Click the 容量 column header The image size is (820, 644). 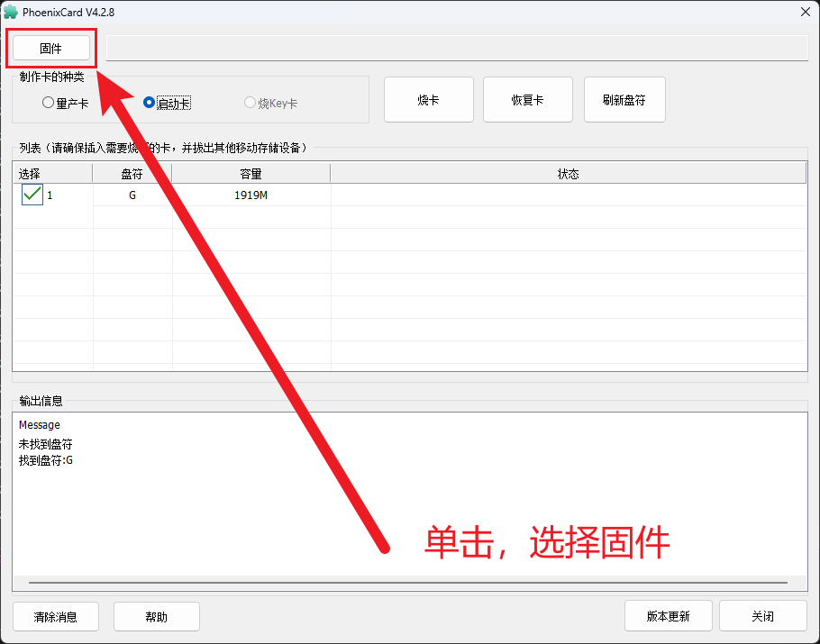click(x=251, y=174)
